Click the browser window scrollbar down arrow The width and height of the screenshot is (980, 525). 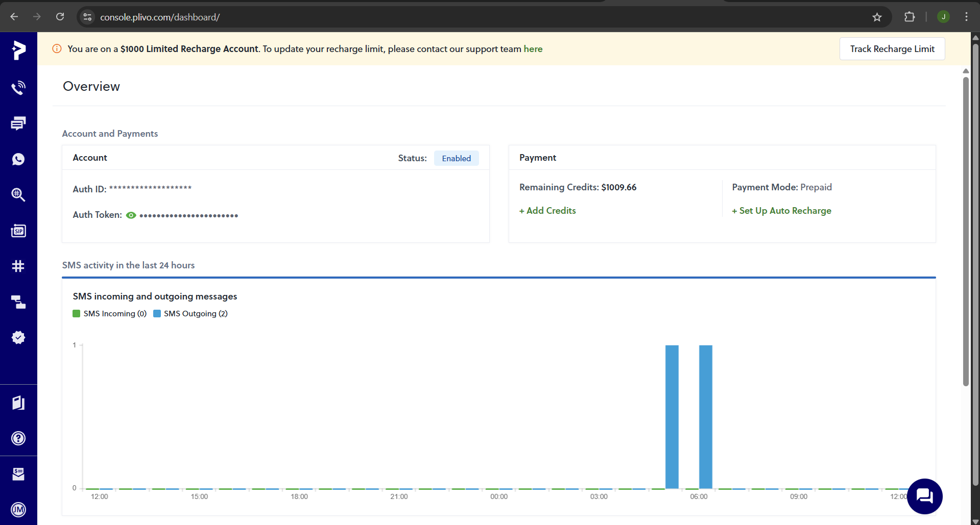click(x=975, y=520)
